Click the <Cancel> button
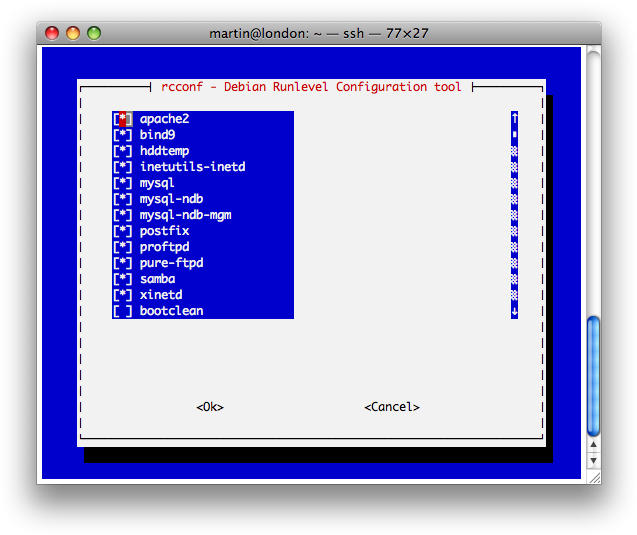 coord(392,407)
